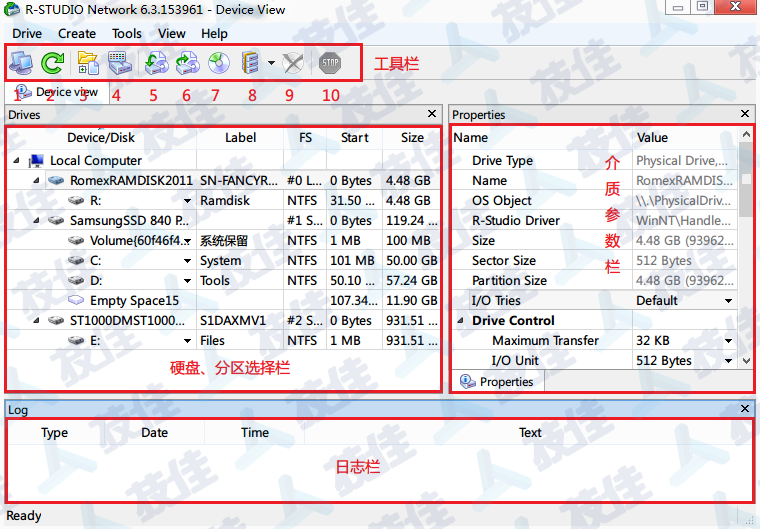Viewport: 760px width, 529px height.
Task: Click the Ready status bar text
Action: pos(23,516)
